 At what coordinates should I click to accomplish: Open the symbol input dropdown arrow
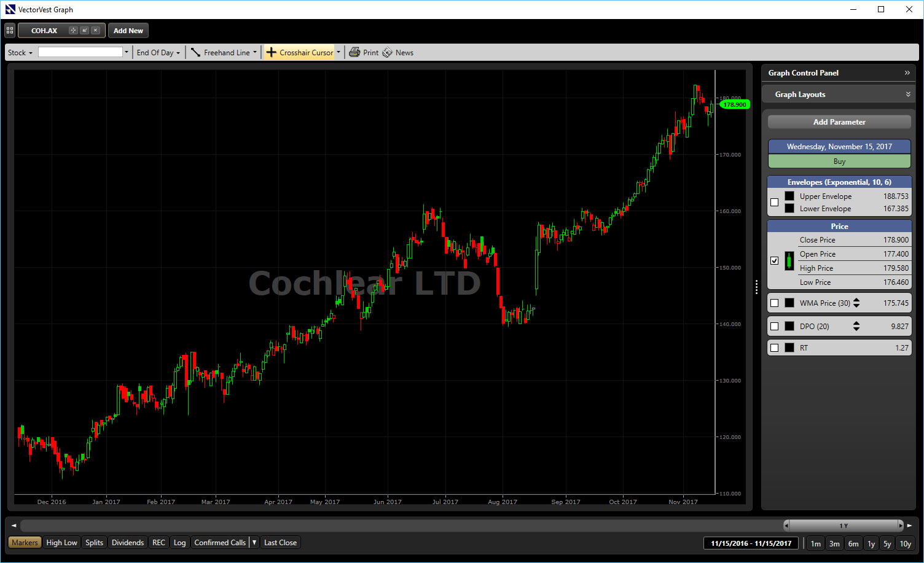click(127, 53)
